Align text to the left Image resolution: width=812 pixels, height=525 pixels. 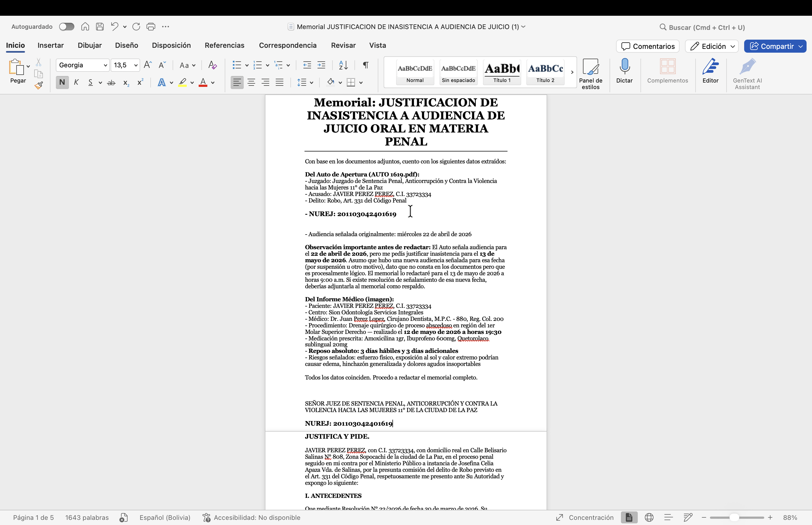[237, 82]
